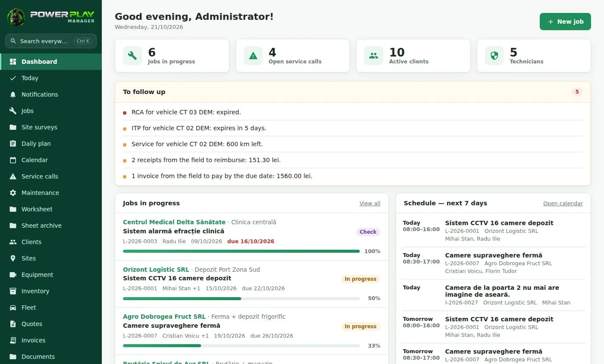Click the Maintenance gear icon
604x364 pixels.
click(x=13, y=193)
